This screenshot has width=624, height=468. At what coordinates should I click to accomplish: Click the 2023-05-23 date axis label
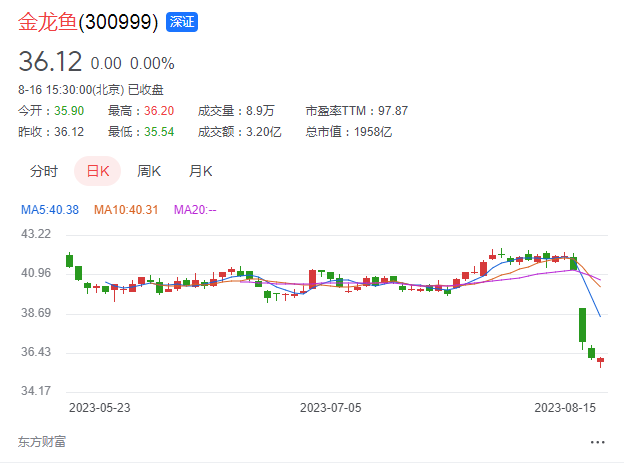pyautogui.click(x=99, y=408)
